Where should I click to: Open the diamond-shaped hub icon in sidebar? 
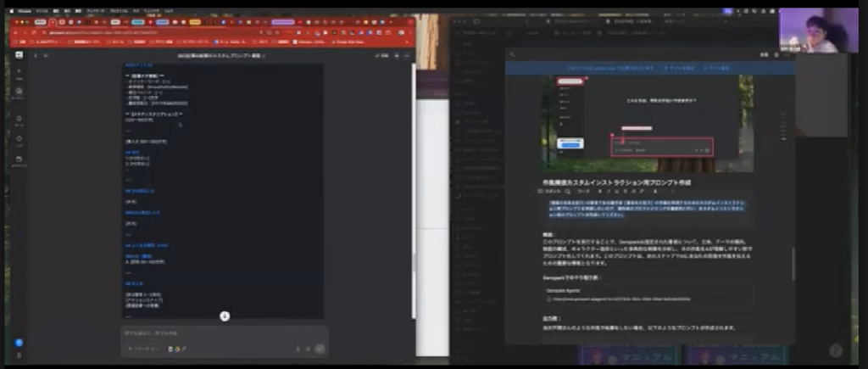coord(19,139)
